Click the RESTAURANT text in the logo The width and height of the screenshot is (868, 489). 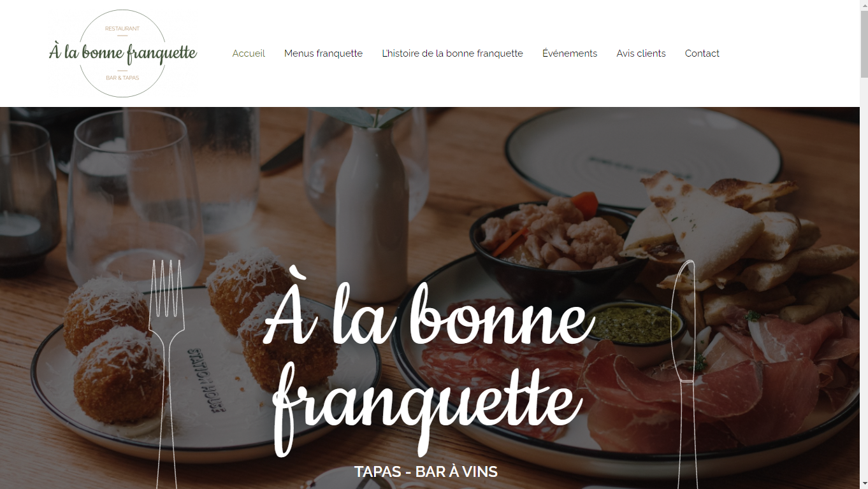(x=122, y=29)
